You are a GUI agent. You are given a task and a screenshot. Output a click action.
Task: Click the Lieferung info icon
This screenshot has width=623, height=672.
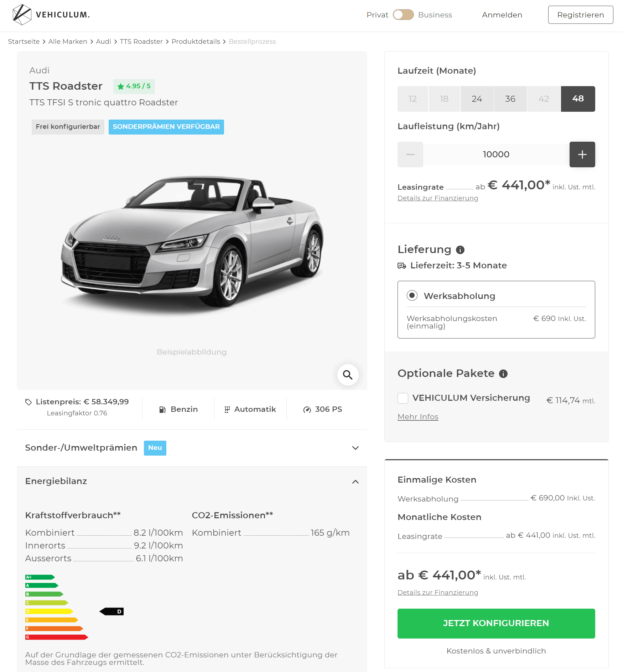(x=460, y=250)
